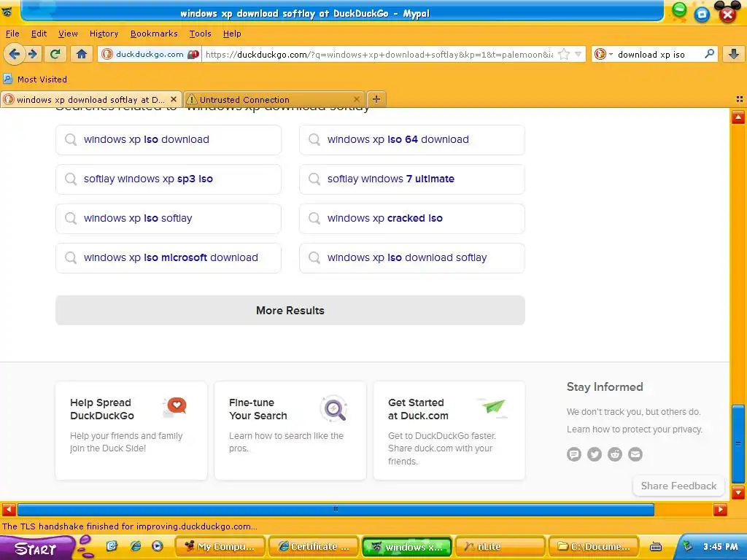The image size is (747, 560).
Task: Open related search softlay windows 7 ultimate
Action: point(411,179)
